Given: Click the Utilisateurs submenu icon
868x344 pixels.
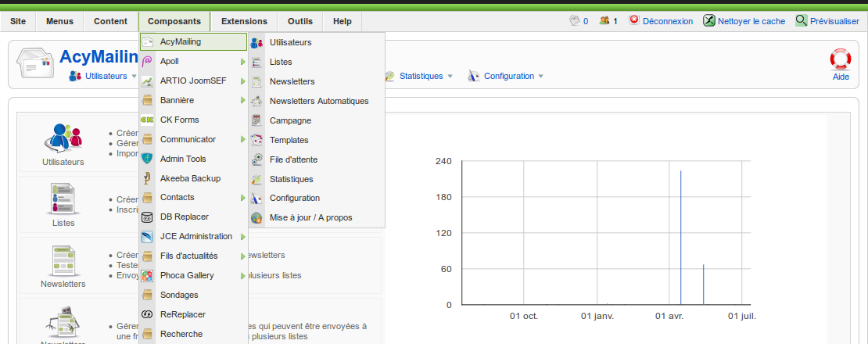Looking at the screenshot, I should (256, 42).
